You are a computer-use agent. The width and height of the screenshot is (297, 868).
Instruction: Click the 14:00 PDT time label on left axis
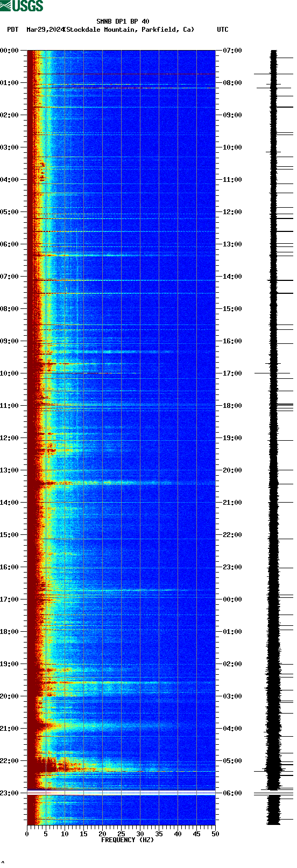coord(10,503)
